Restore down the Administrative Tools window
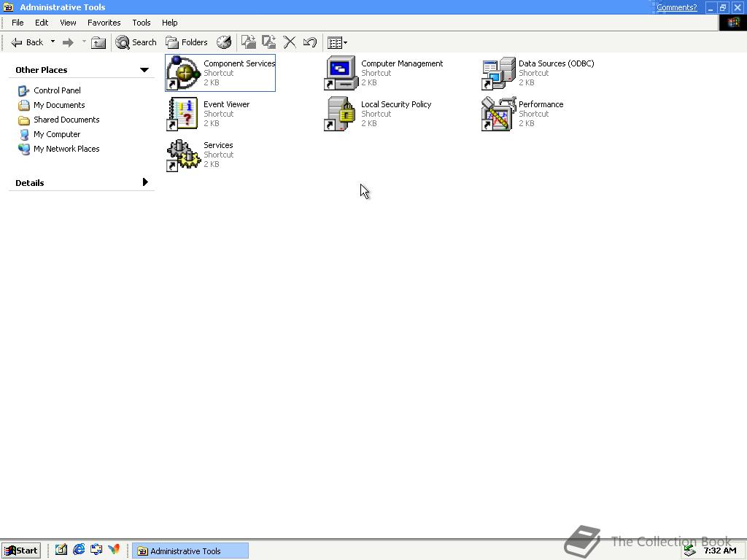Viewport: 747px width, 560px height. 723,7
